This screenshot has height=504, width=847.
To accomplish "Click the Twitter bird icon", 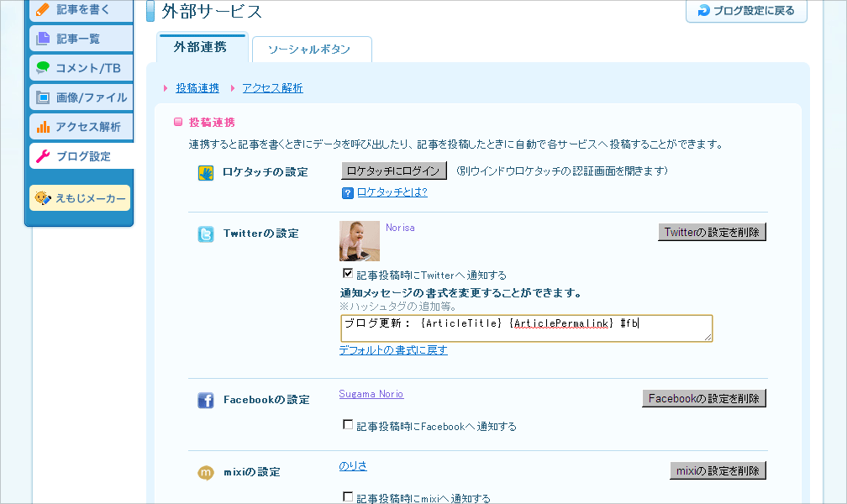I will (x=206, y=234).
